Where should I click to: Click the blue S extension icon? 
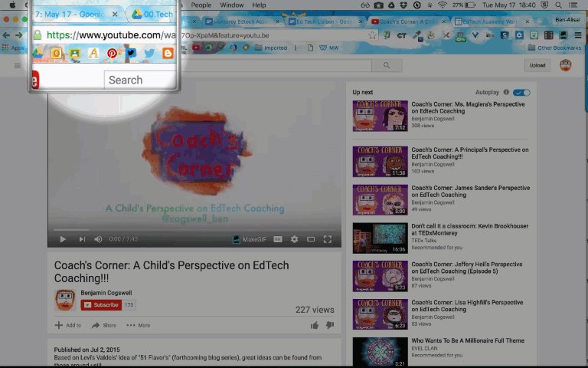pos(505,35)
